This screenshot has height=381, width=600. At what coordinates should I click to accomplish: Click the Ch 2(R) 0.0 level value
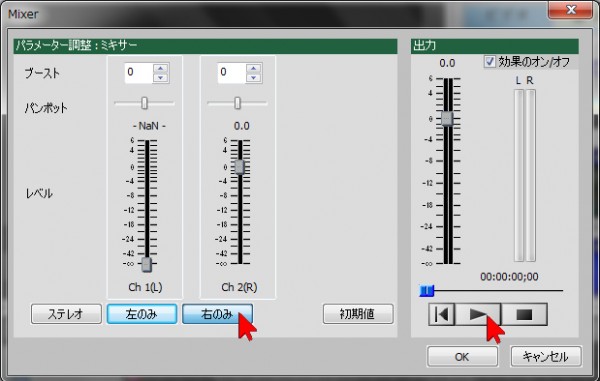tap(241, 126)
